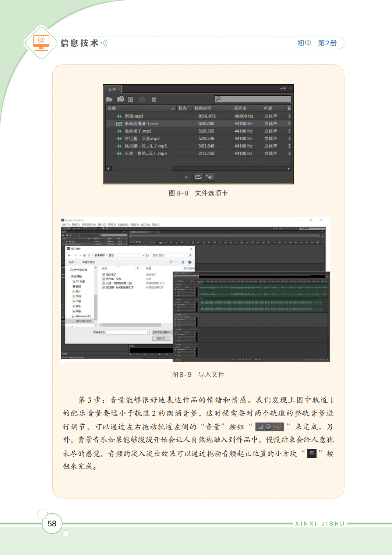The width and height of the screenshot is (392, 555).
Task: Click 搜索"音乐" search box in open dialog
Action: [172, 255]
